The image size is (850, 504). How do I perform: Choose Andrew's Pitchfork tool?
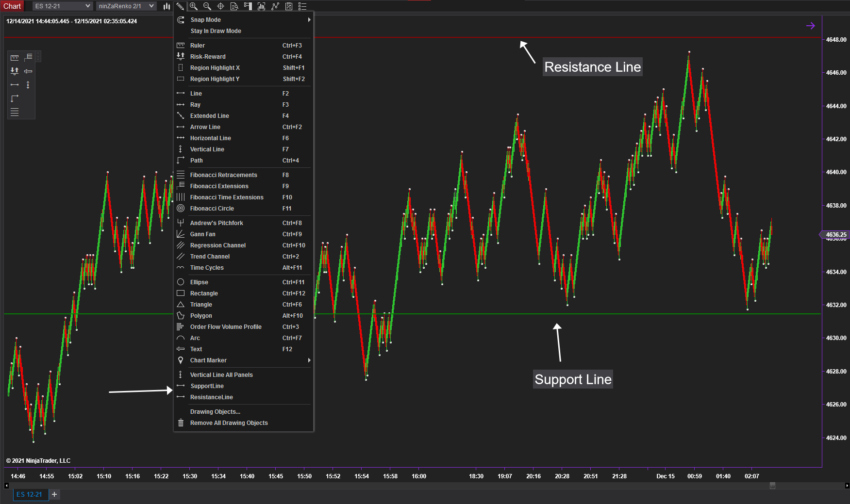(x=244, y=223)
